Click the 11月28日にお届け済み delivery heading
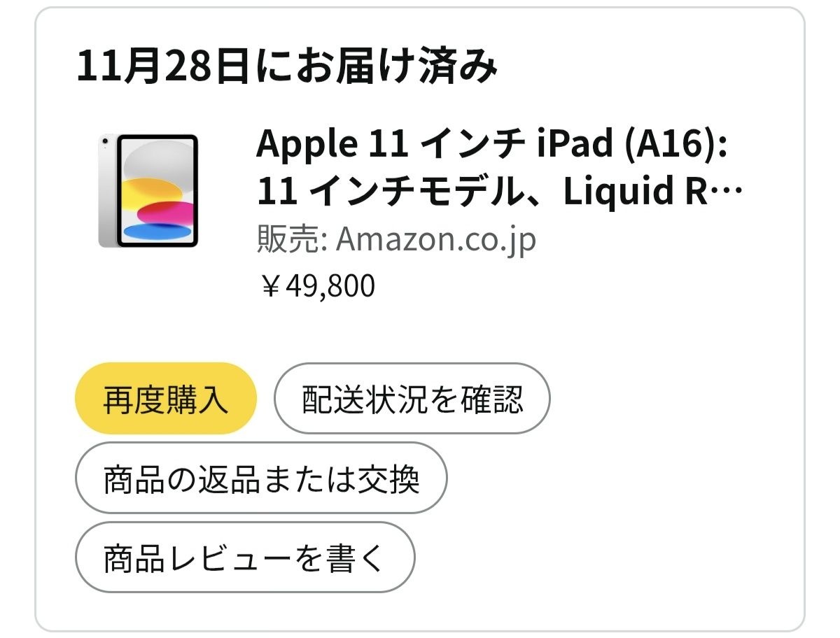Image resolution: width=840 pixels, height=638 pixels. tap(286, 66)
